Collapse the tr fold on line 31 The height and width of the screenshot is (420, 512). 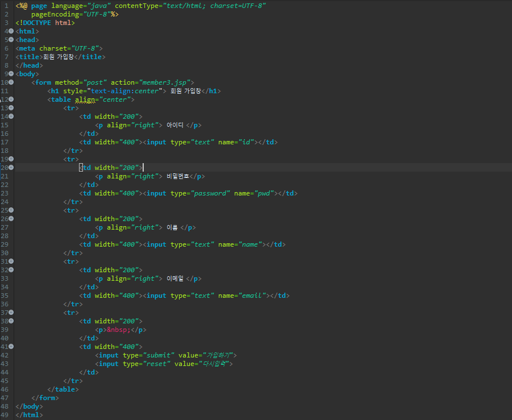coord(11,261)
